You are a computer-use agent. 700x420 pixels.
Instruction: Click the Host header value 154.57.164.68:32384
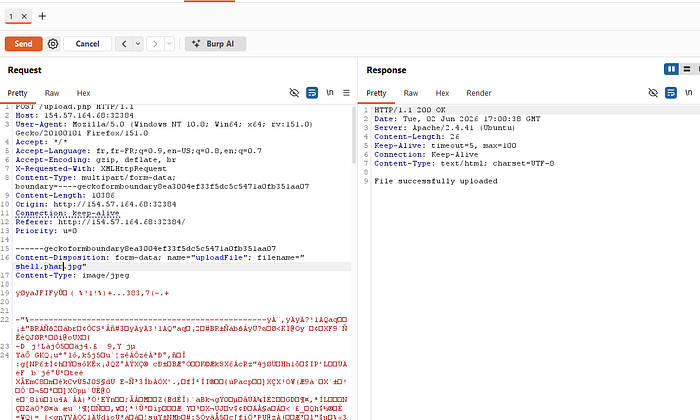pos(88,115)
